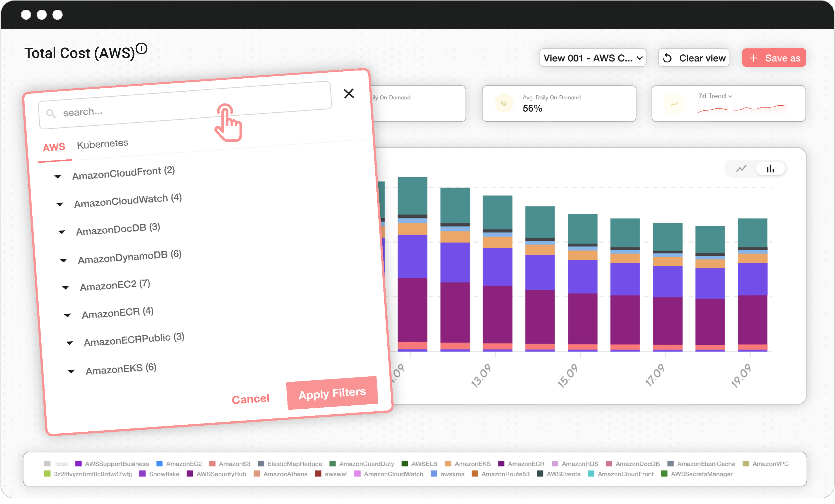
Task: Toggle AmazonVPC legend swatch
Action: [746, 464]
